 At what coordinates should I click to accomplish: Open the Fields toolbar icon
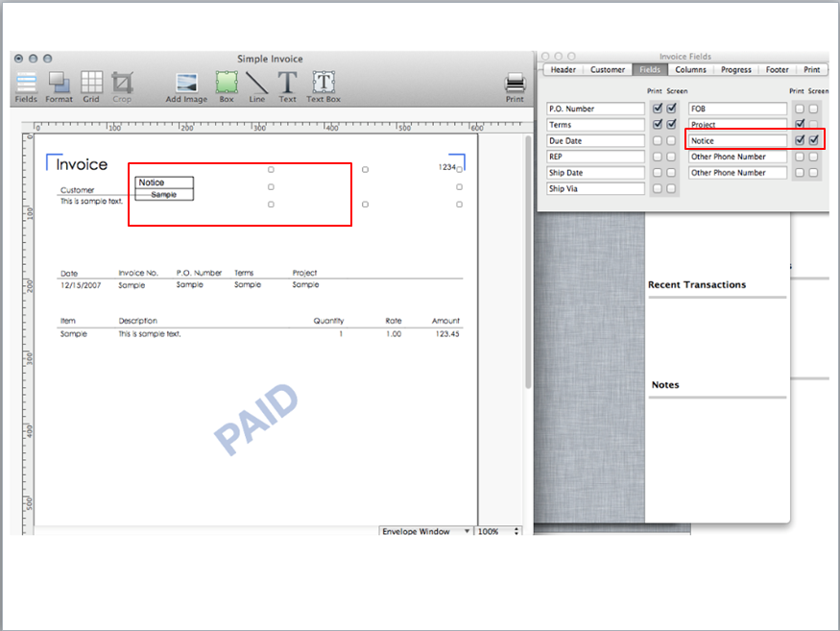click(x=26, y=87)
